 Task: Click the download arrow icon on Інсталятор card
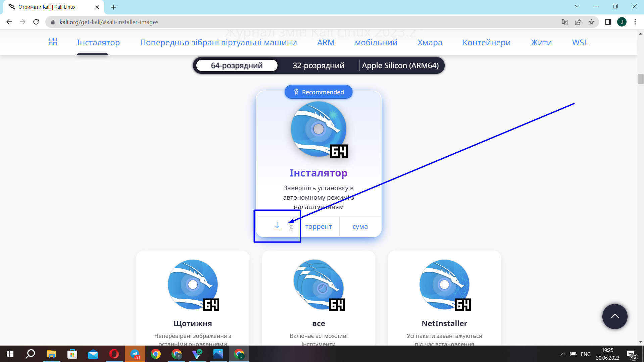pyautogui.click(x=277, y=226)
